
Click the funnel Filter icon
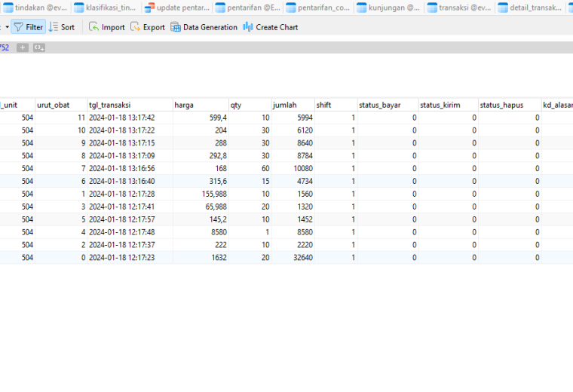pyautogui.click(x=18, y=27)
